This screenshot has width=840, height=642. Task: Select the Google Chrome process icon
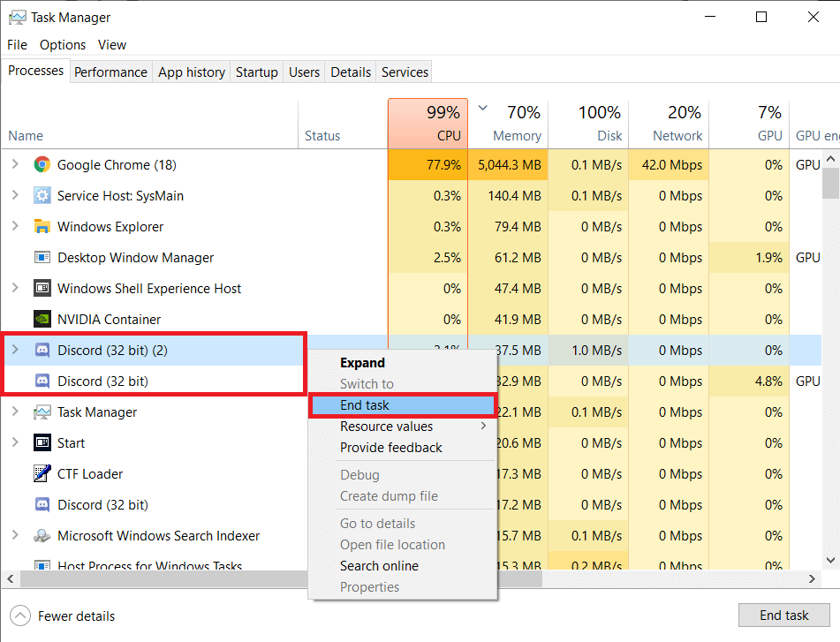click(42, 164)
